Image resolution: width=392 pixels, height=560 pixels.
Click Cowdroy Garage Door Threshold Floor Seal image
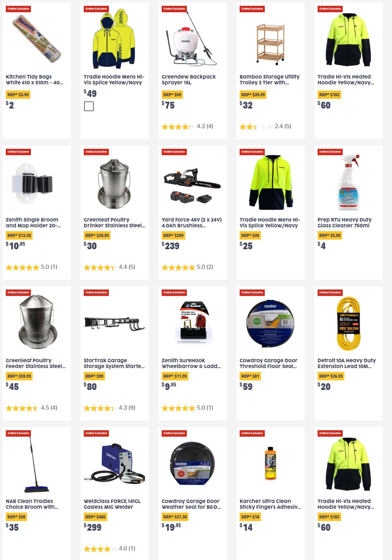pyautogui.click(x=271, y=323)
